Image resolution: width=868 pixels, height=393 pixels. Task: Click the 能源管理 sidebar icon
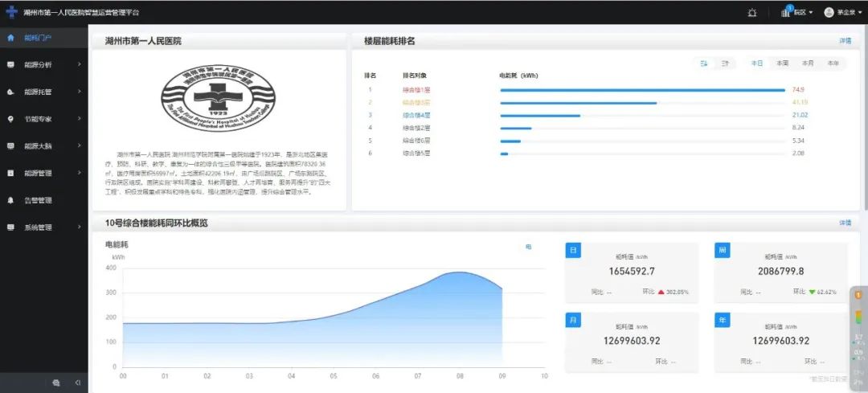pyautogui.click(x=10, y=174)
